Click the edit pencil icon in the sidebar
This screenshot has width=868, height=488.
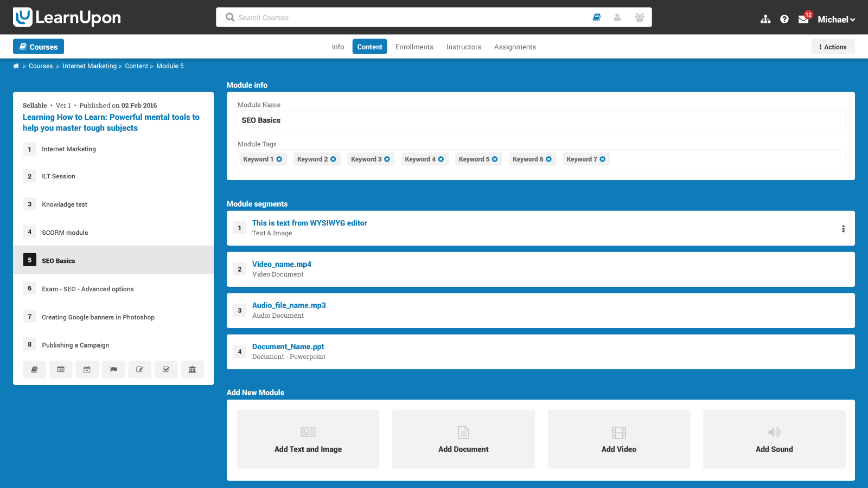coord(139,369)
